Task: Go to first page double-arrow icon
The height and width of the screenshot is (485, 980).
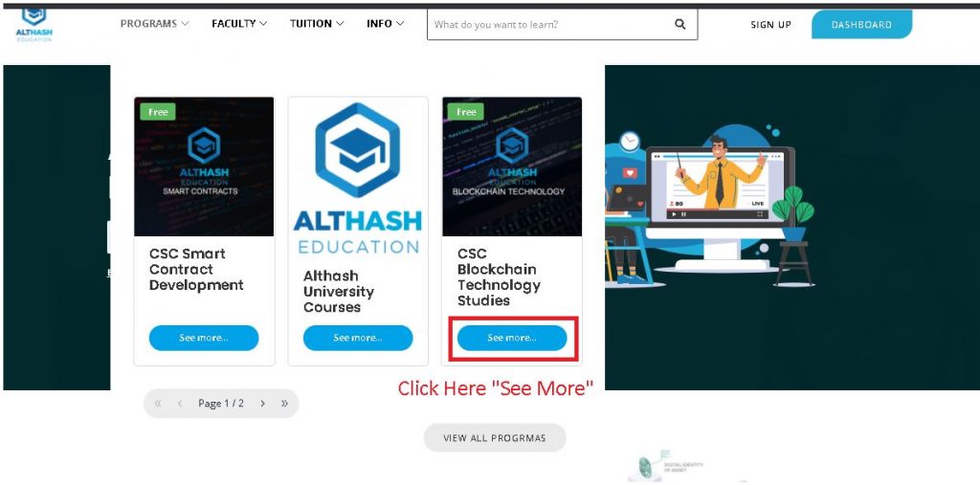Action: (x=158, y=404)
